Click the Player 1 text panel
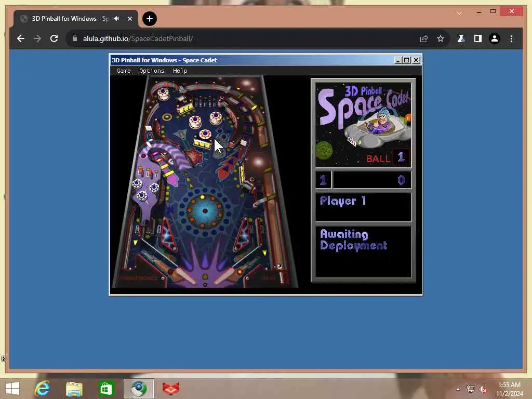 coord(363,207)
